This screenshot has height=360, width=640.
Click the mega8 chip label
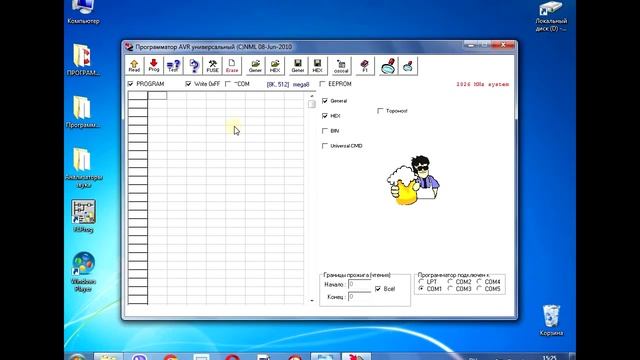coord(301,84)
